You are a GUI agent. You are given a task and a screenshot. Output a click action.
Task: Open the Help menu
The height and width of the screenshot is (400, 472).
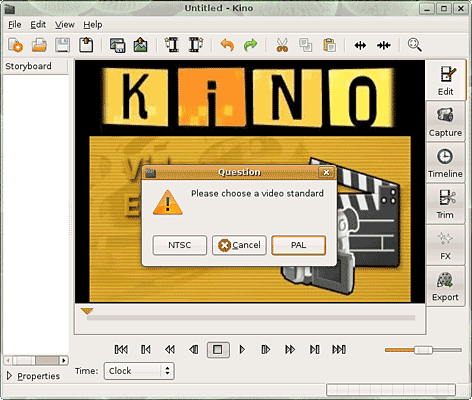[93, 25]
